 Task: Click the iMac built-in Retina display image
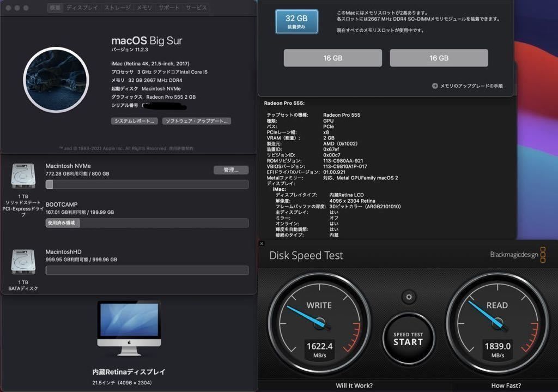[x=129, y=328]
